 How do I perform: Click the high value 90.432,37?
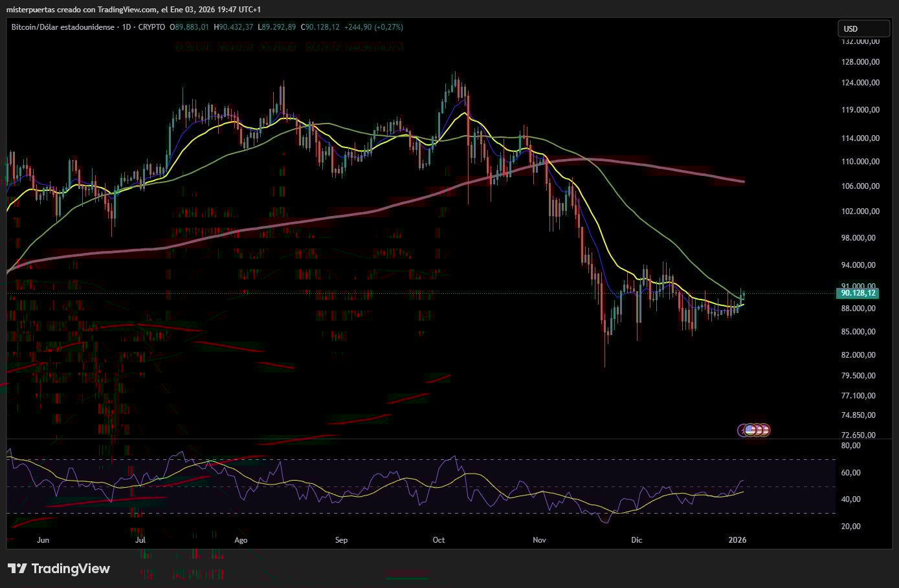pos(235,27)
